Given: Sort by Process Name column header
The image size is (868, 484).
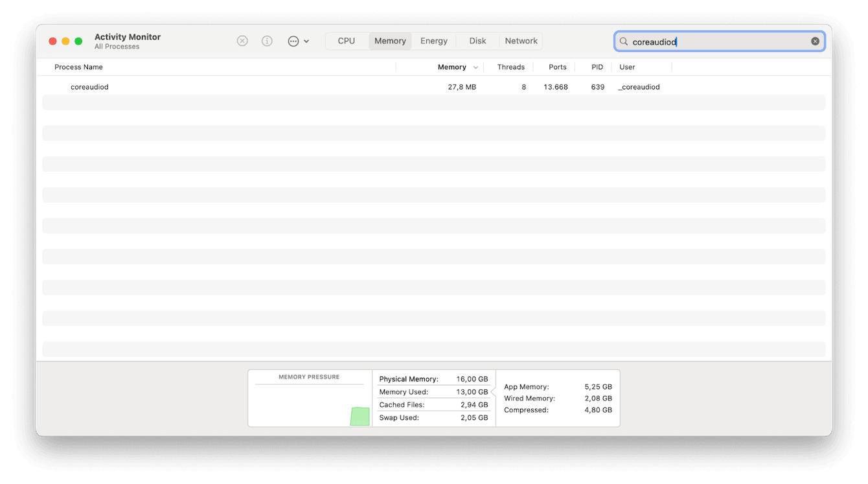Looking at the screenshot, I should pyautogui.click(x=78, y=67).
